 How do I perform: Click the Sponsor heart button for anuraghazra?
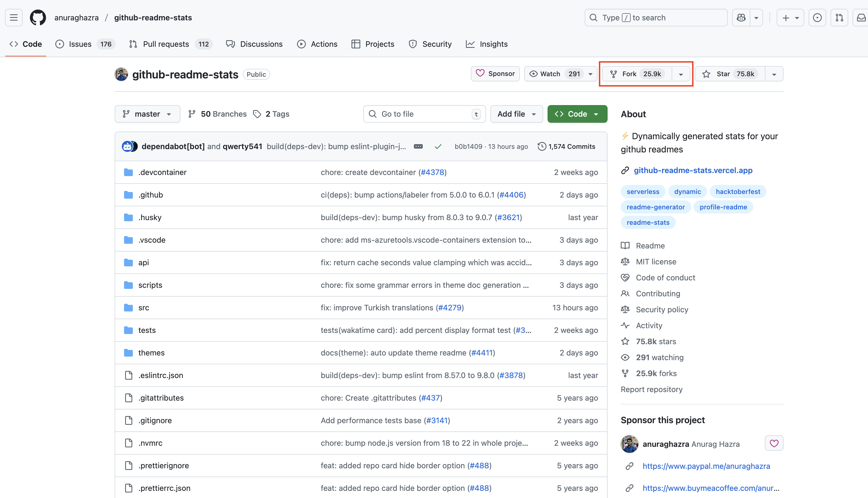click(x=774, y=443)
